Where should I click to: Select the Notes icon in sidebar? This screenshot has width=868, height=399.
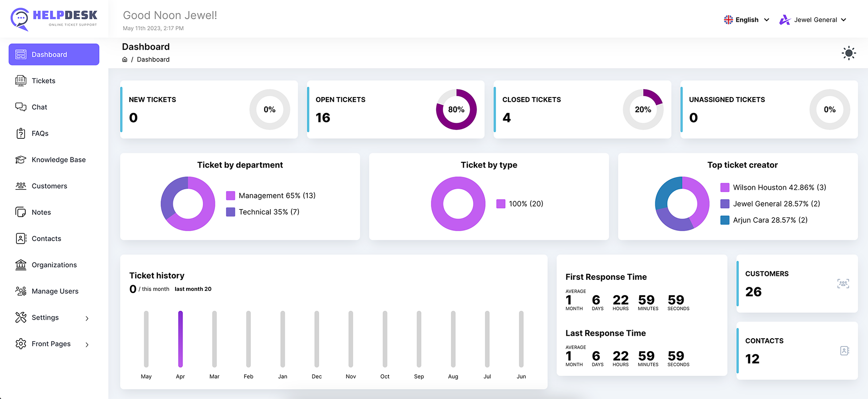point(21,212)
